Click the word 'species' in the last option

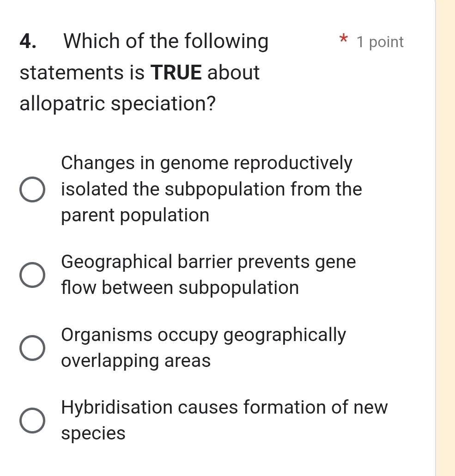[92, 433]
